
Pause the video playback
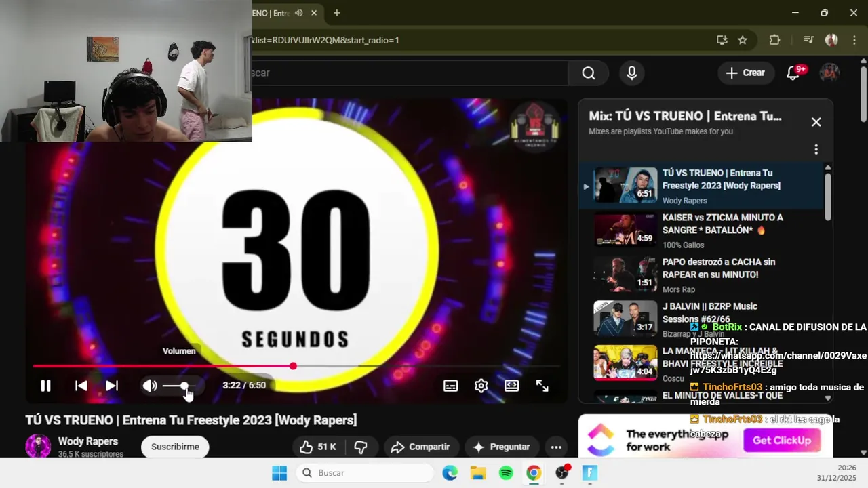45,386
